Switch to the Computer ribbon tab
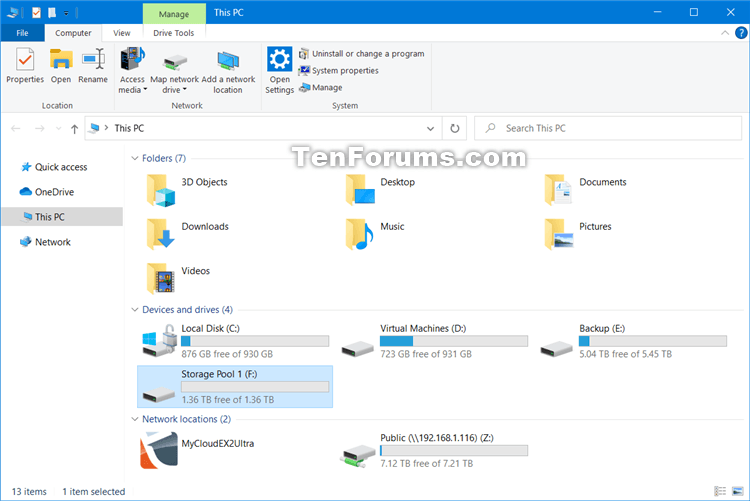 click(x=73, y=33)
